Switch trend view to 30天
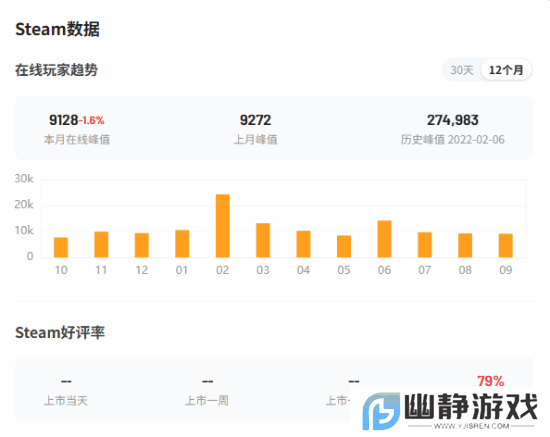 (462, 70)
